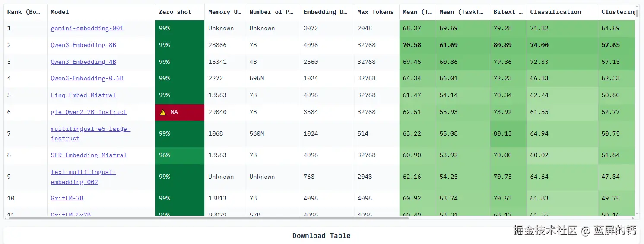Select the 2272 memory usage cell

225,79
